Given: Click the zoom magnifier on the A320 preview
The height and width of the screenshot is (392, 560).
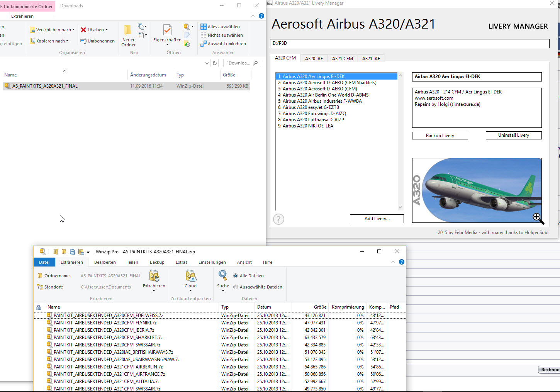Looking at the screenshot, I should pos(538,218).
